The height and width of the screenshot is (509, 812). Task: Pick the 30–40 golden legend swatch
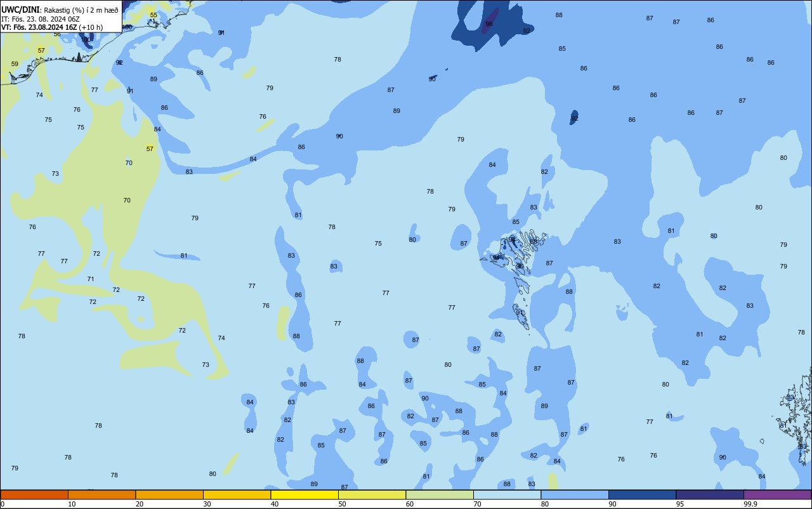[237, 494]
